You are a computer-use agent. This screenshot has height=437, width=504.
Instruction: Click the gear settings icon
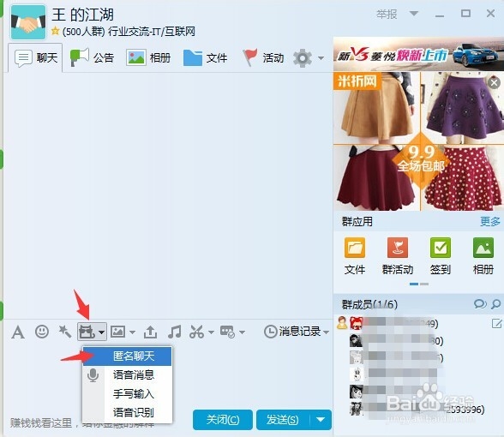[x=303, y=58]
